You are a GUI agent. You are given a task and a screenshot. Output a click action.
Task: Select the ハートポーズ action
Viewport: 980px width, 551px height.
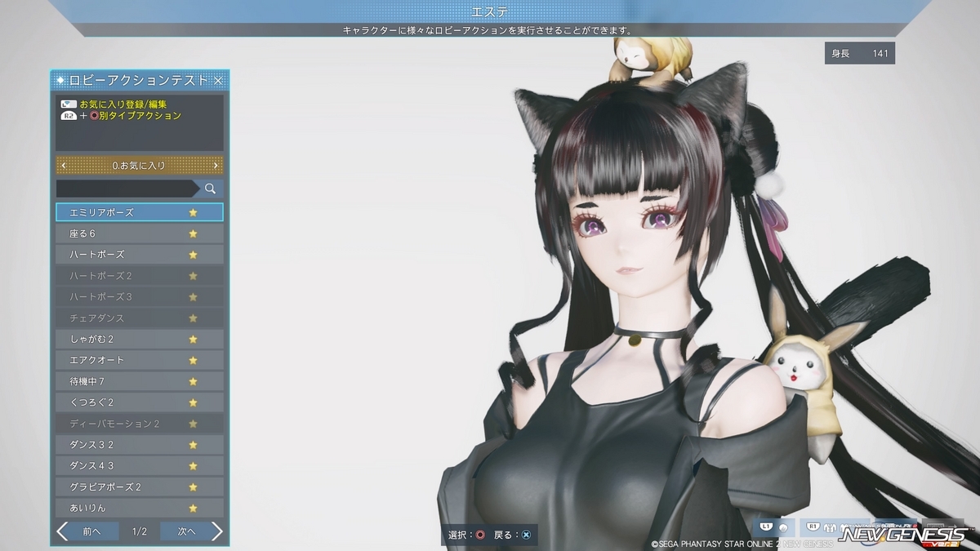click(x=140, y=255)
